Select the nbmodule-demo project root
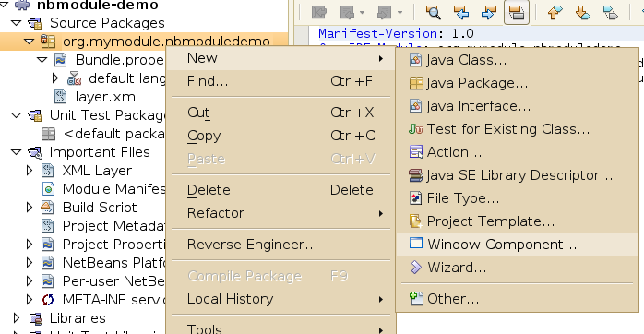This screenshot has height=334, width=644. coord(98,5)
